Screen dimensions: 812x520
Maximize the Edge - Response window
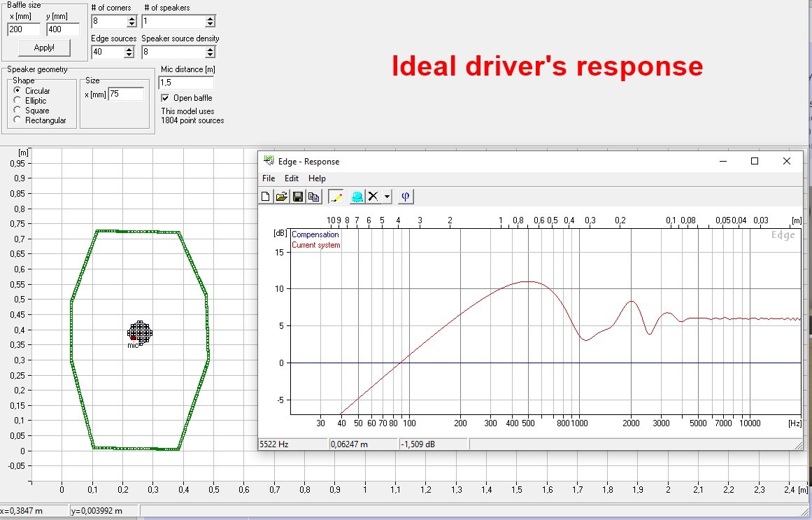(755, 161)
